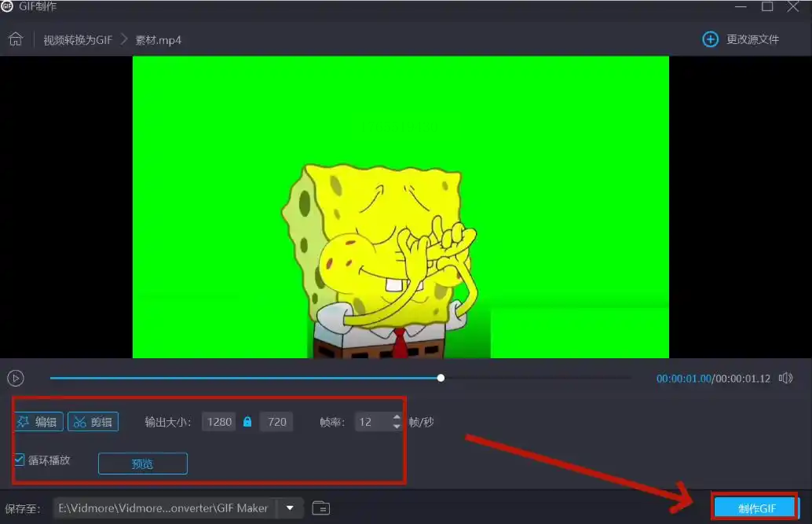812x524 pixels.
Task: Click the output width field 1280
Action: [219, 422]
